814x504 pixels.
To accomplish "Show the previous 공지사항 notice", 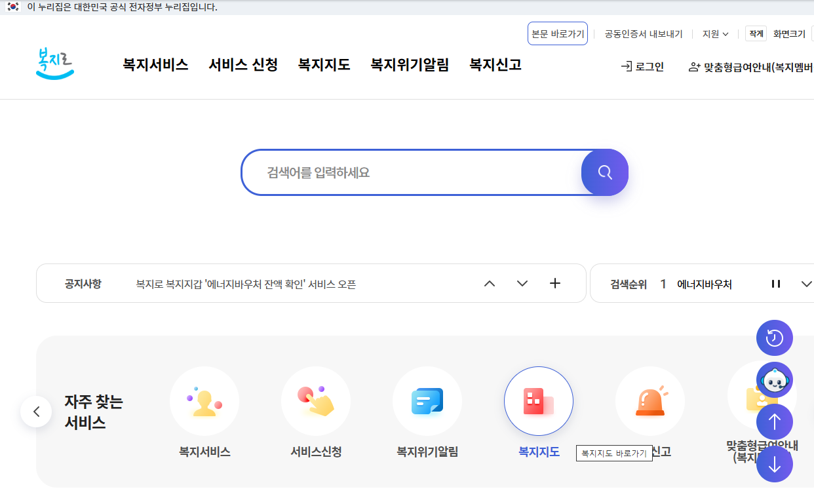I will (x=489, y=283).
